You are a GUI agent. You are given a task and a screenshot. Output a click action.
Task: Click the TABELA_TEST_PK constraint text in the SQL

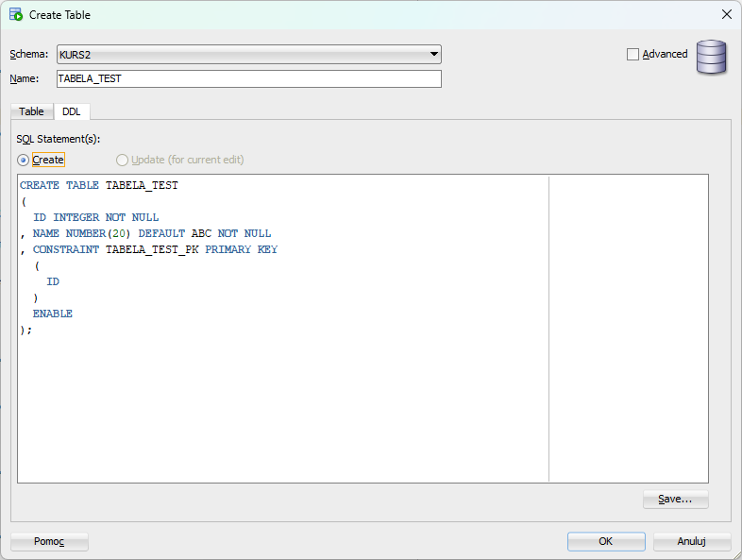pyautogui.click(x=151, y=249)
